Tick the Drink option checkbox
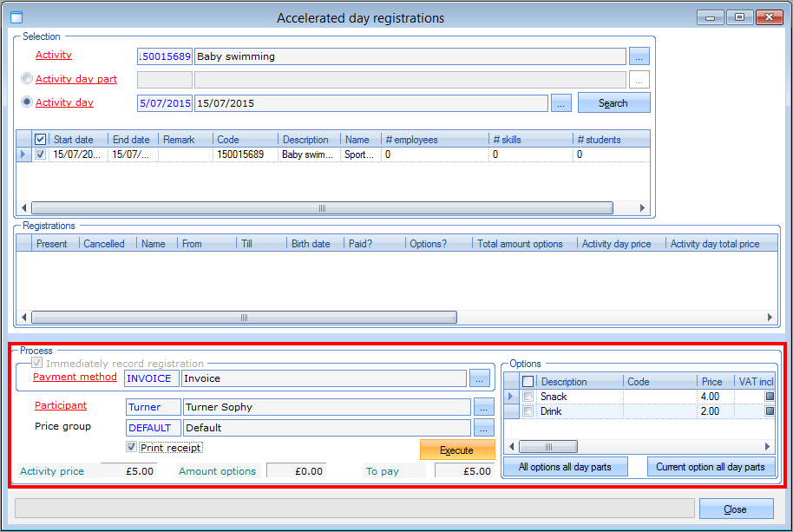The image size is (793, 532). click(x=528, y=411)
